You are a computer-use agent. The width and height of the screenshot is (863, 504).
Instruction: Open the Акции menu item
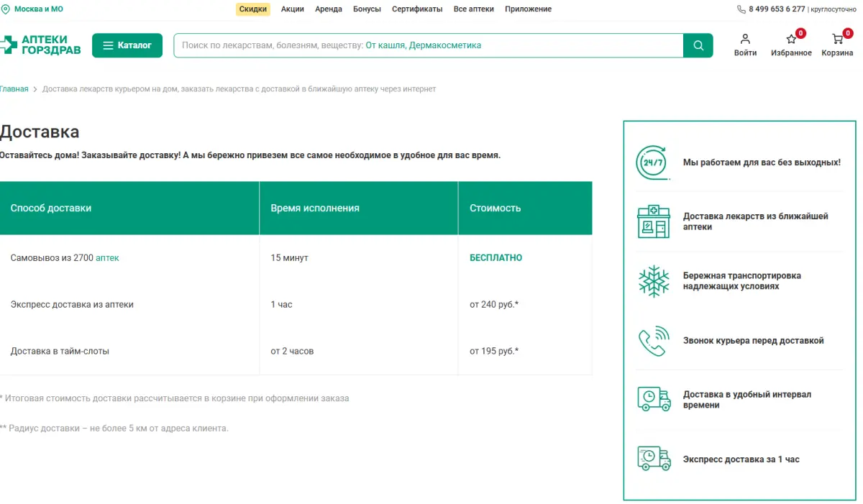(x=292, y=9)
